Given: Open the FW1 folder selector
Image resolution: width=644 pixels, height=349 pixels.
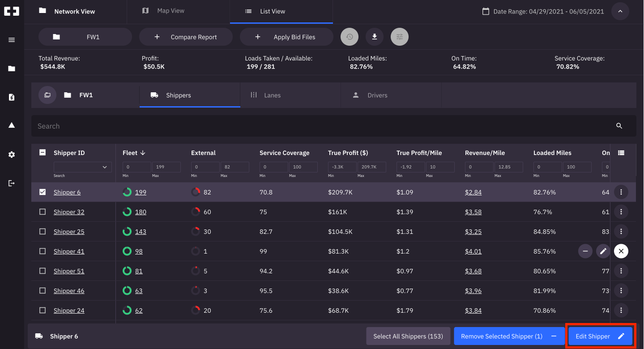Looking at the screenshot, I should pyautogui.click(x=85, y=37).
